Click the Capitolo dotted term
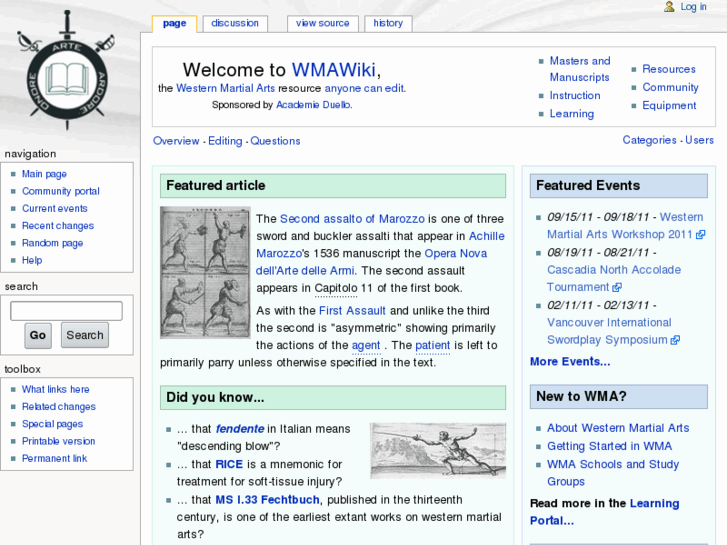The height and width of the screenshot is (545, 727). coord(336,288)
